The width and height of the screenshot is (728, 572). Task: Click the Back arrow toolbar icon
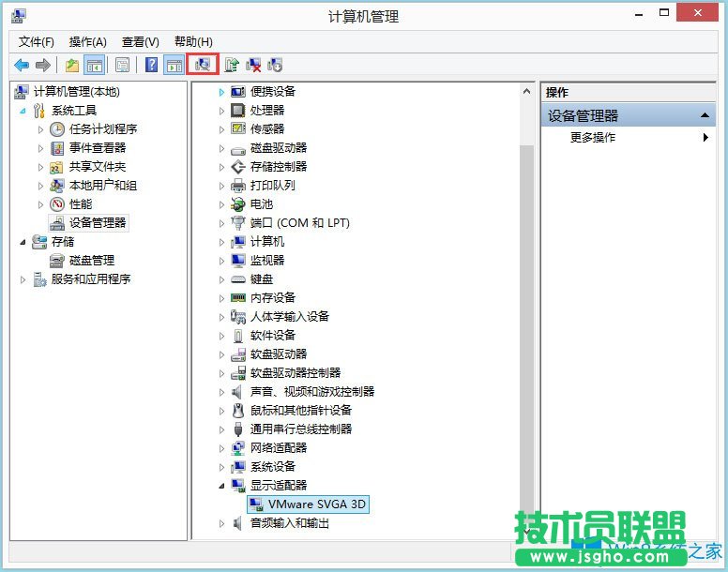[22, 65]
